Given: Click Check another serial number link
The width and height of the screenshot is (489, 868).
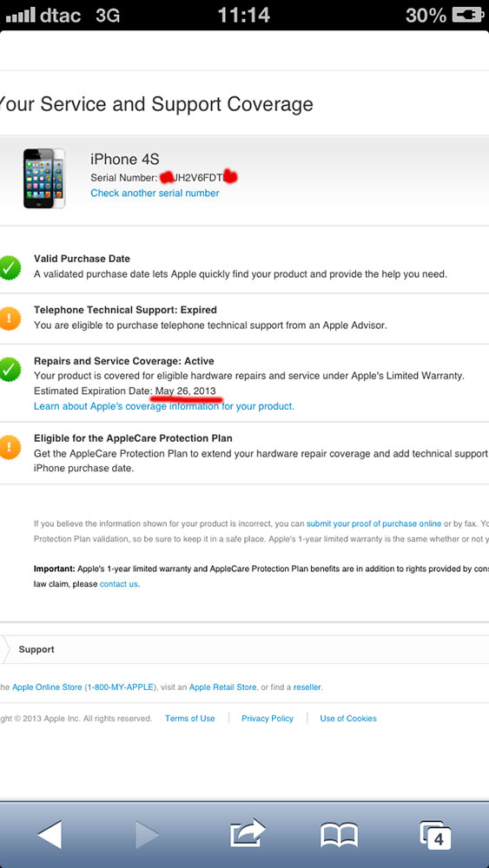Looking at the screenshot, I should pyautogui.click(x=155, y=193).
